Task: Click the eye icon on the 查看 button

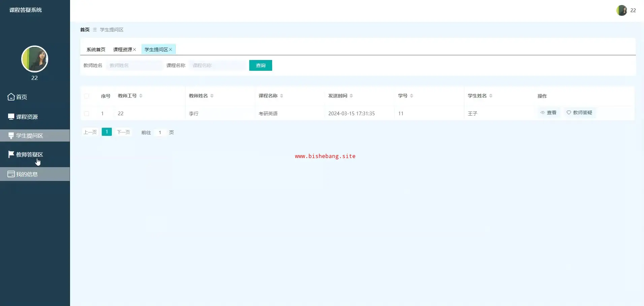Action: click(543, 113)
